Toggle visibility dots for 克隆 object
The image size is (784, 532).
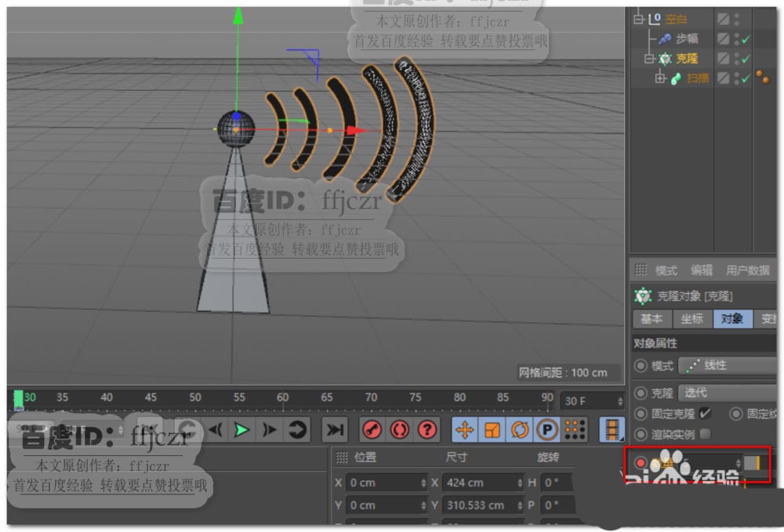point(737,59)
